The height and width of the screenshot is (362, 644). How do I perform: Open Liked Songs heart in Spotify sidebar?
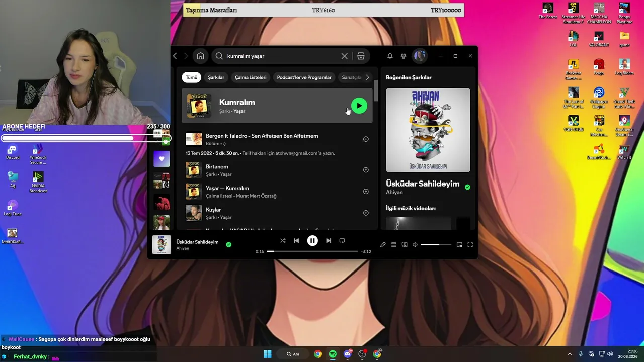162,159
